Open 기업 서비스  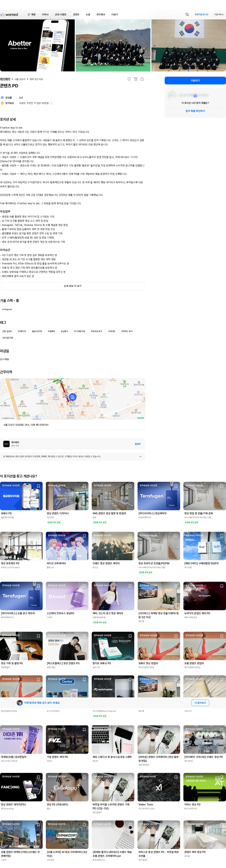tap(219, 15)
